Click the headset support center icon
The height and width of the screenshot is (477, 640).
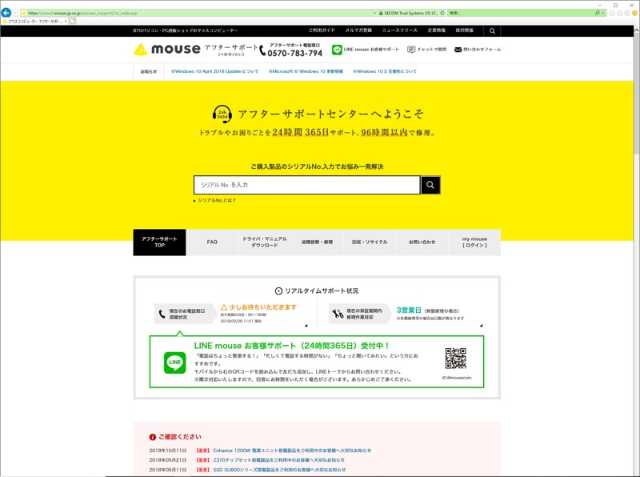(222, 114)
